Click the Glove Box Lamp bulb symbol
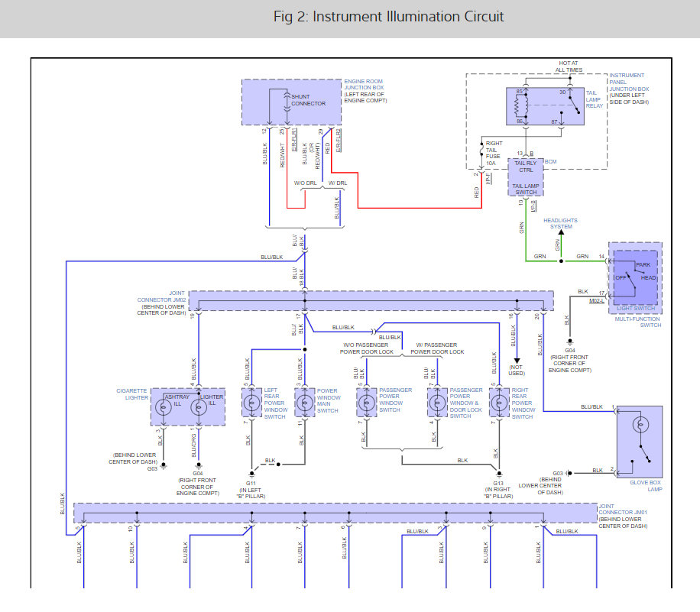The height and width of the screenshot is (612, 700). click(640, 425)
